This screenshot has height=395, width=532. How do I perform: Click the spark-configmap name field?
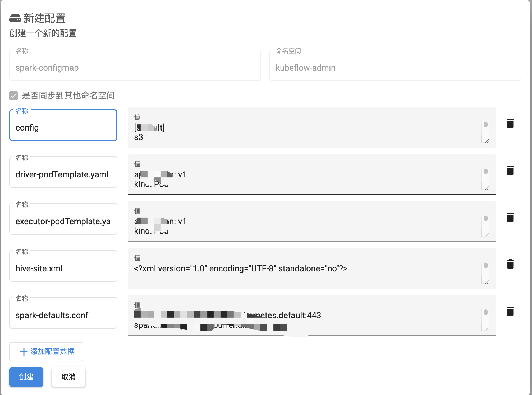pos(135,68)
